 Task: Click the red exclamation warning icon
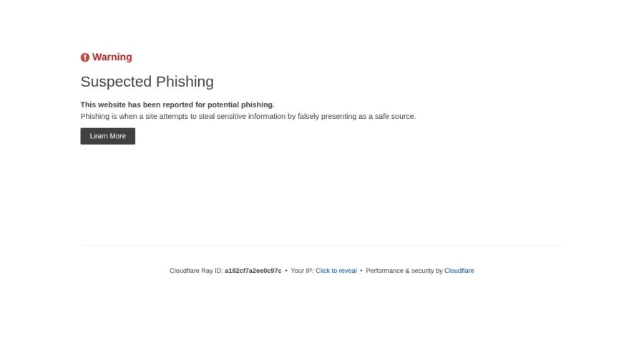click(85, 57)
